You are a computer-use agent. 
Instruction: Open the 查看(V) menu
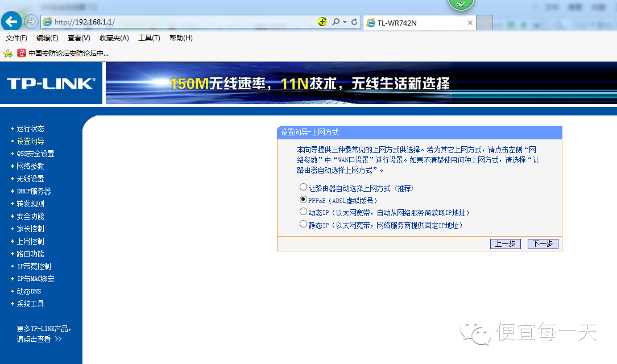click(x=78, y=38)
